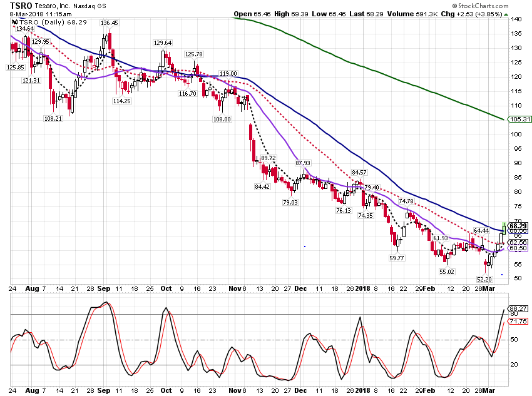Open the StockCharts.com copyright credit
The image size is (532, 396).
[480, 6]
